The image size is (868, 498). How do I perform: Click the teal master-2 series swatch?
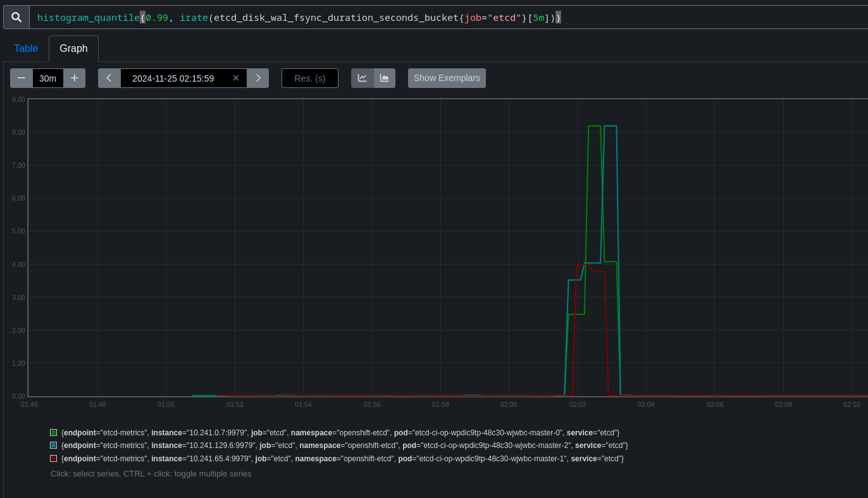pyautogui.click(x=54, y=445)
